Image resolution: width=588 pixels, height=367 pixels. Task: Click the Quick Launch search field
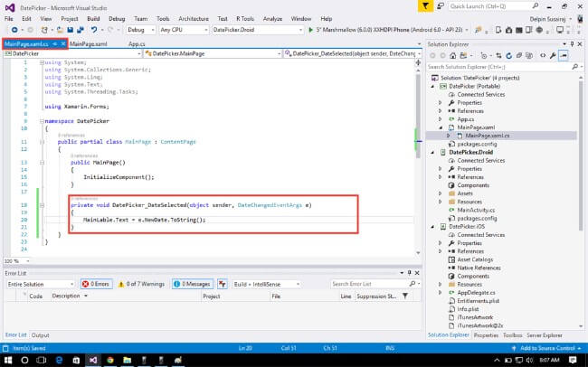click(x=494, y=6)
